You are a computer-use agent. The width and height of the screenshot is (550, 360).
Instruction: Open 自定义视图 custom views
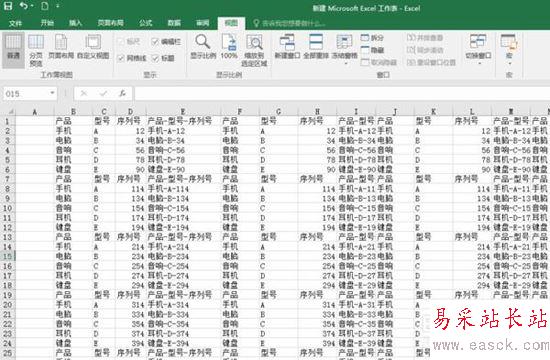(x=93, y=47)
